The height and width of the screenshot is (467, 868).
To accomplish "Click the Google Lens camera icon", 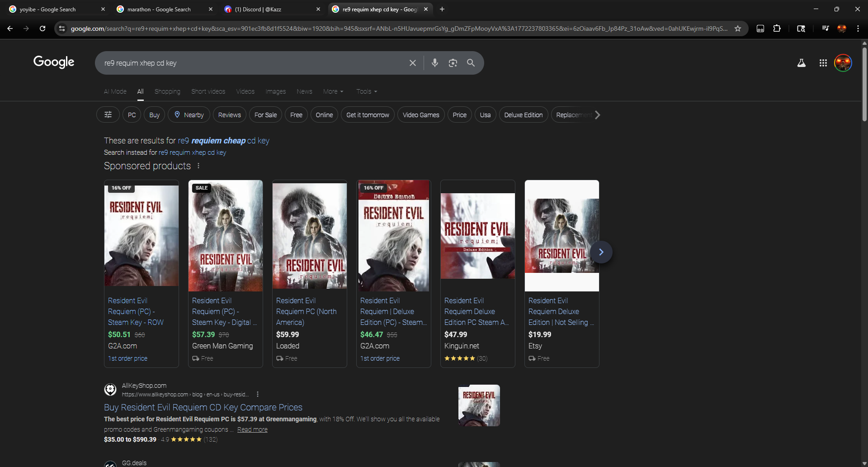I will tap(453, 63).
